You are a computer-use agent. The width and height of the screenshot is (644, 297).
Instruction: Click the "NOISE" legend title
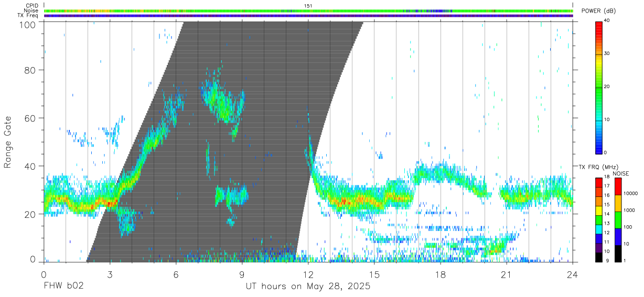[x=621, y=173]
